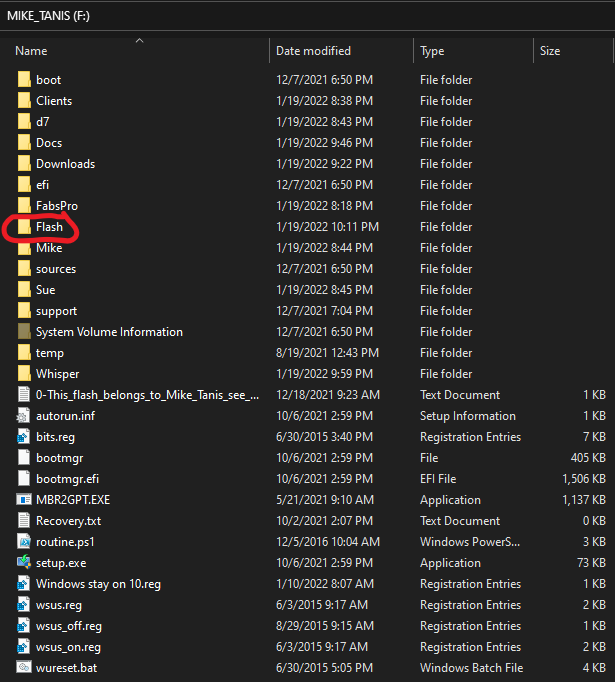Click the date '12/5/2016 10:04 AM'

coord(328,542)
